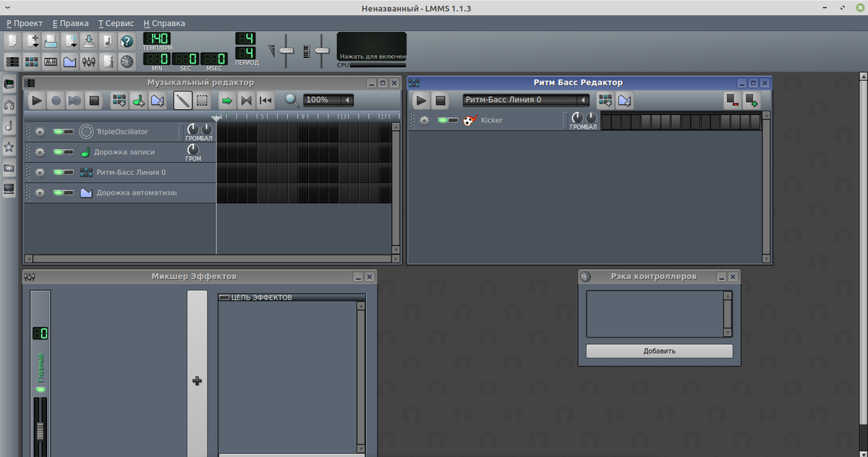The image size is (868, 457).
Task: Open the computer sidebar tab icon
Action: [x=9, y=189]
